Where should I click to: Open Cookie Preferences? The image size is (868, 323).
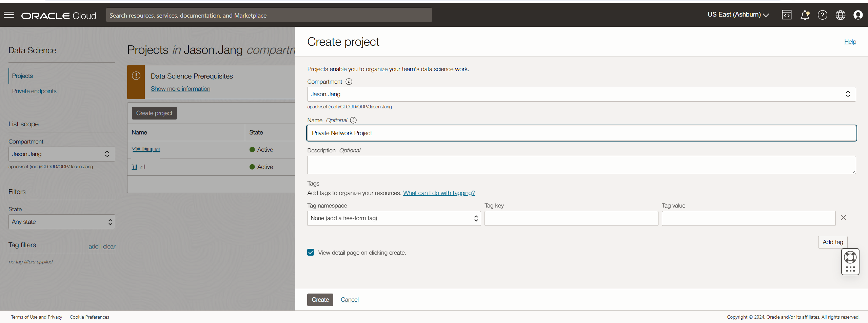point(90,317)
